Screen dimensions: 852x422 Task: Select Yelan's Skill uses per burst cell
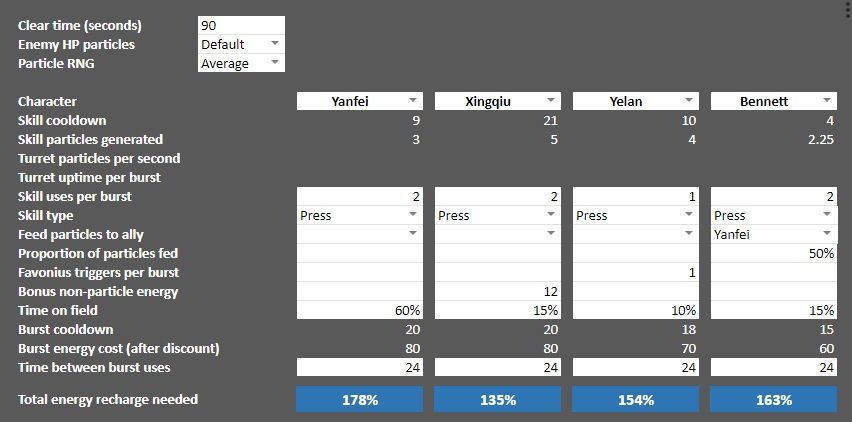pyautogui.click(x=636, y=196)
